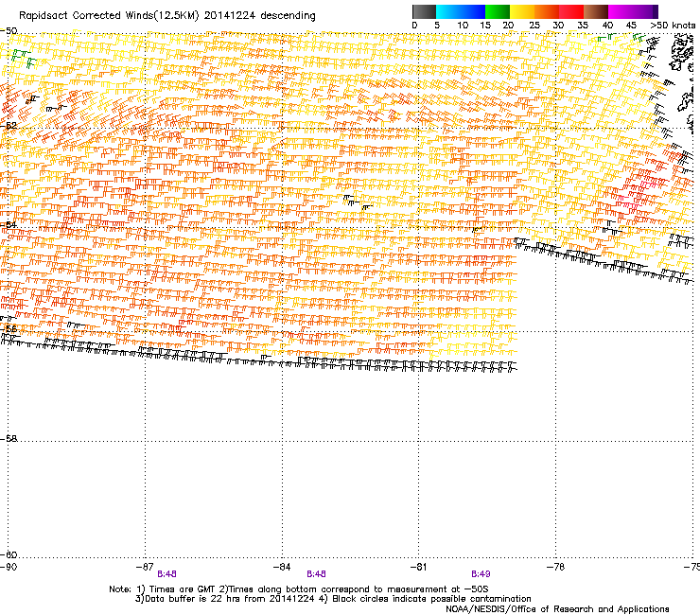Click the orange 25-30 knots color segment
Viewport: 700px width, 615px height.
click(547, 11)
